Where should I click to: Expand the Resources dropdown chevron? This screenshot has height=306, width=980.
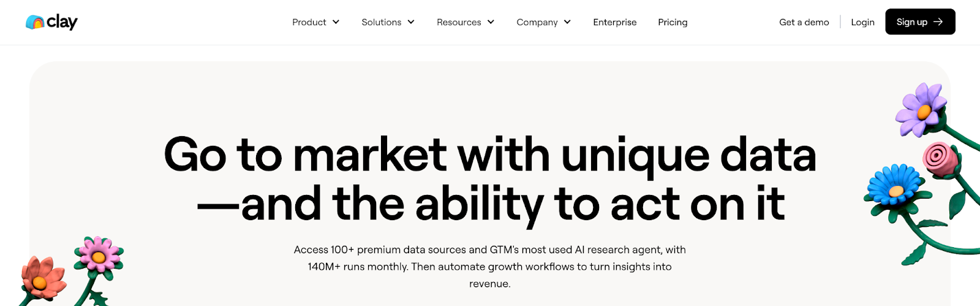click(491, 22)
